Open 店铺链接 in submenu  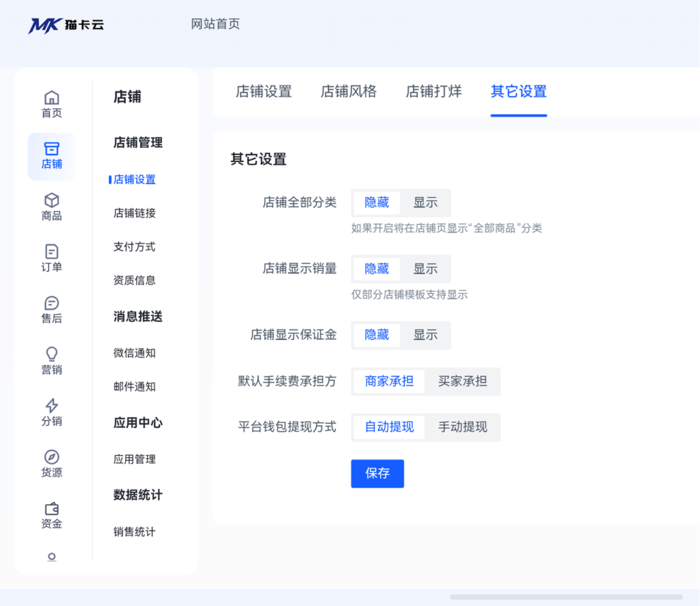[x=134, y=213]
